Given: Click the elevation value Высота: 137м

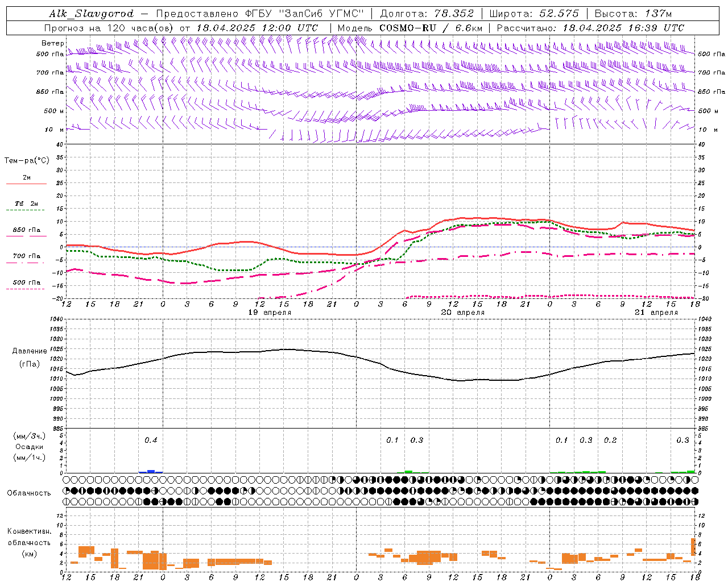Looking at the screenshot, I should coord(633,14).
